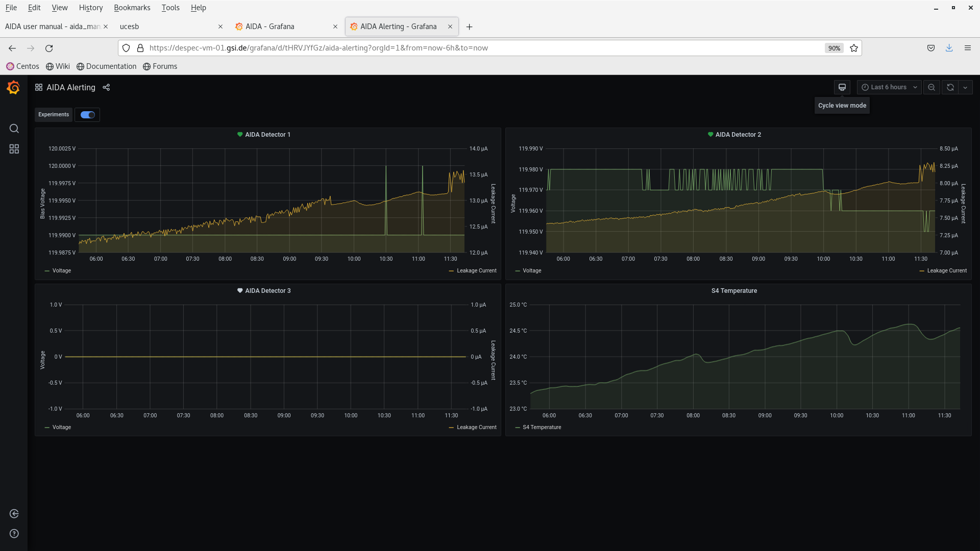Click the AIDA Alerting dashboard title
980x551 pixels.
70,87
